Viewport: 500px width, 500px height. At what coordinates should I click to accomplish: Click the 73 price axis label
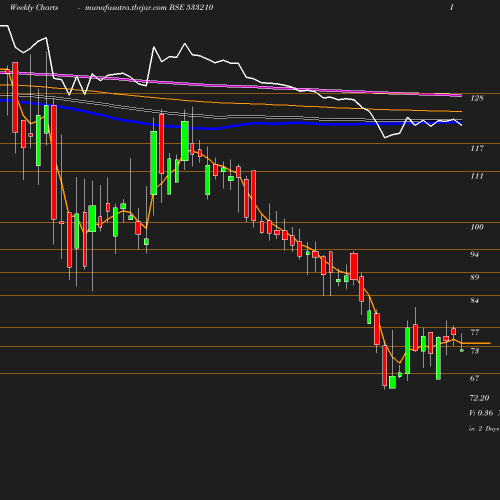tap(474, 351)
